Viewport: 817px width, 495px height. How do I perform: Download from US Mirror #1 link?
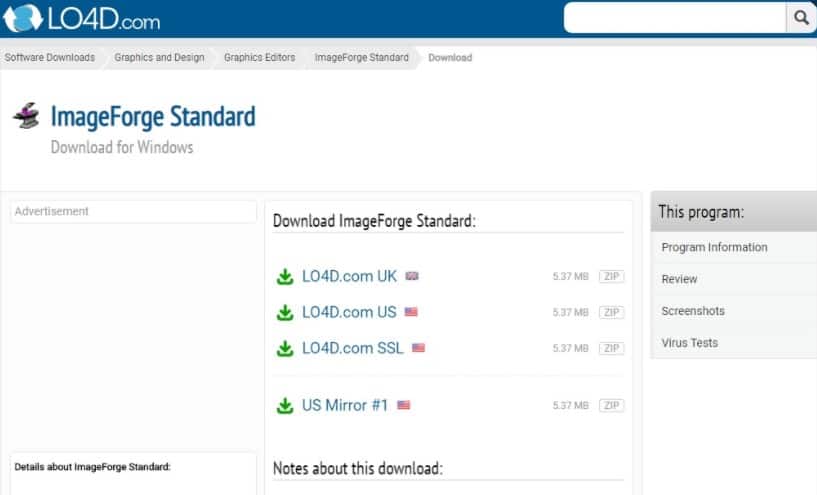tap(345, 405)
